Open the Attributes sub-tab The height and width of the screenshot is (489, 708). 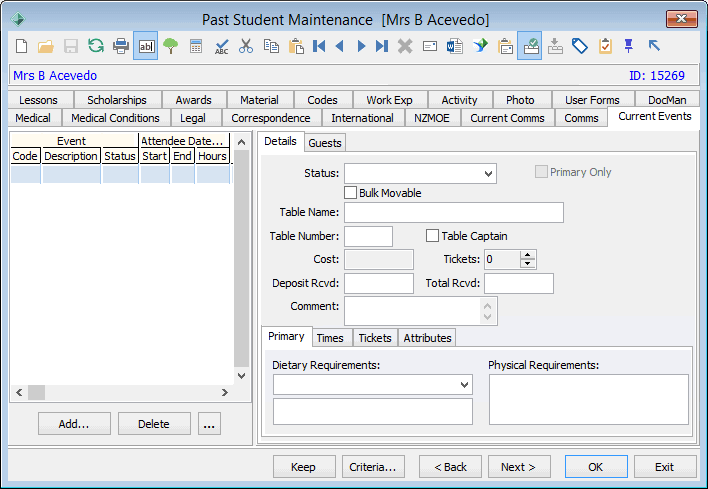tap(427, 338)
